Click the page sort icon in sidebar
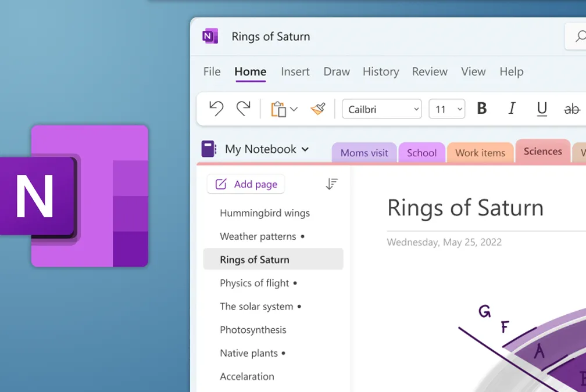Image resolution: width=586 pixels, height=392 pixels. coord(331,183)
